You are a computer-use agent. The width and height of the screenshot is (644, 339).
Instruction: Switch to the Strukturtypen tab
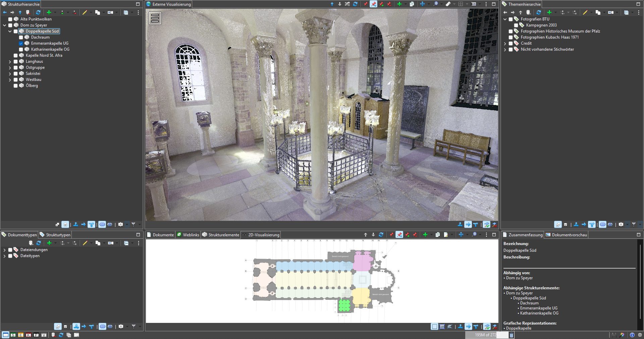coord(58,235)
